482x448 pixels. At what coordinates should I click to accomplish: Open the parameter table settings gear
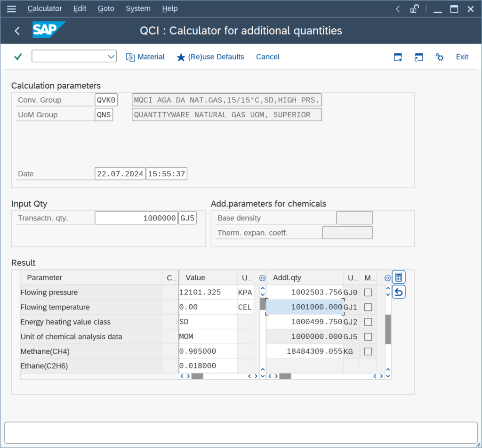click(x=262, y=278)
